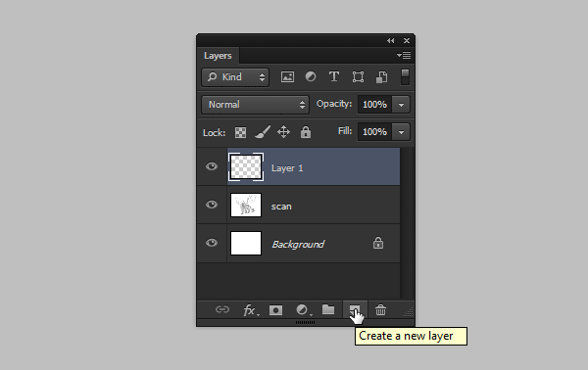
Task: Hide the scan layer eye icon
Action: point(212,205)
